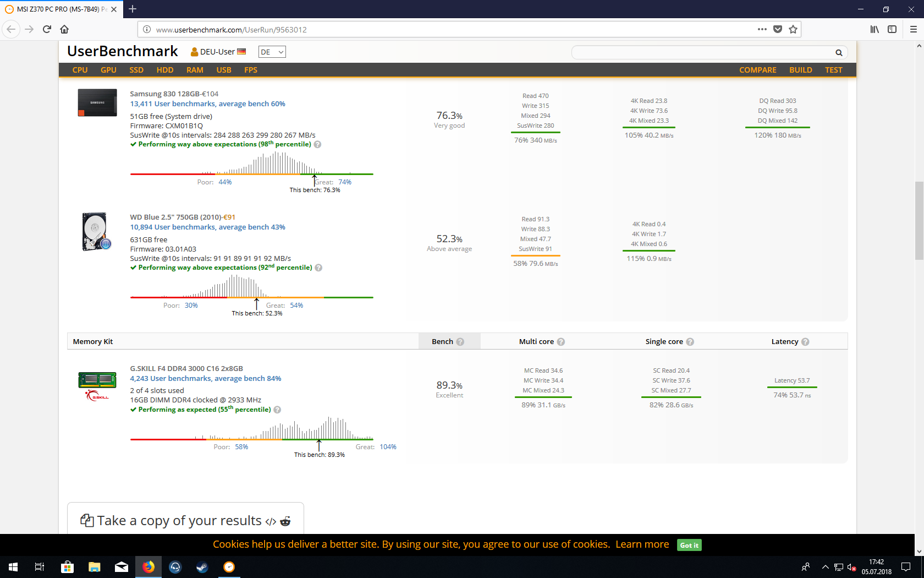
Task: Open Task View on the taskbar
Action: point(40,567)
